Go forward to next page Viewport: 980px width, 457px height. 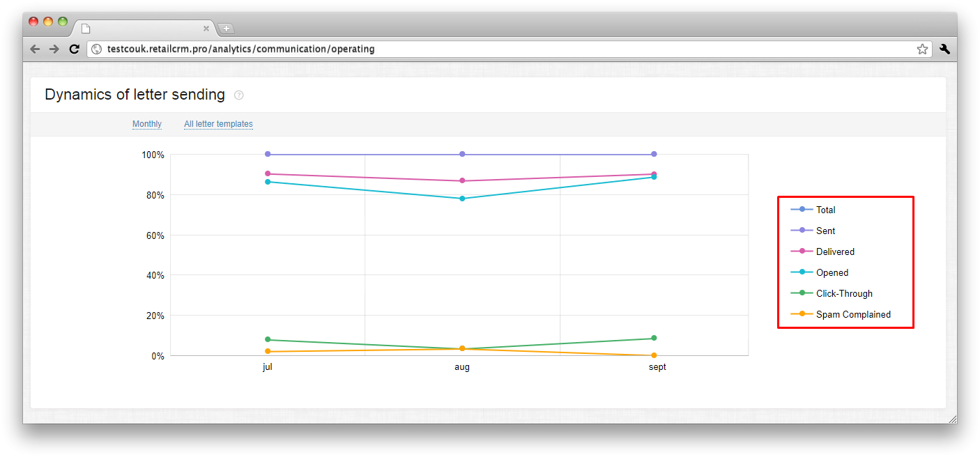click(54, 49)
